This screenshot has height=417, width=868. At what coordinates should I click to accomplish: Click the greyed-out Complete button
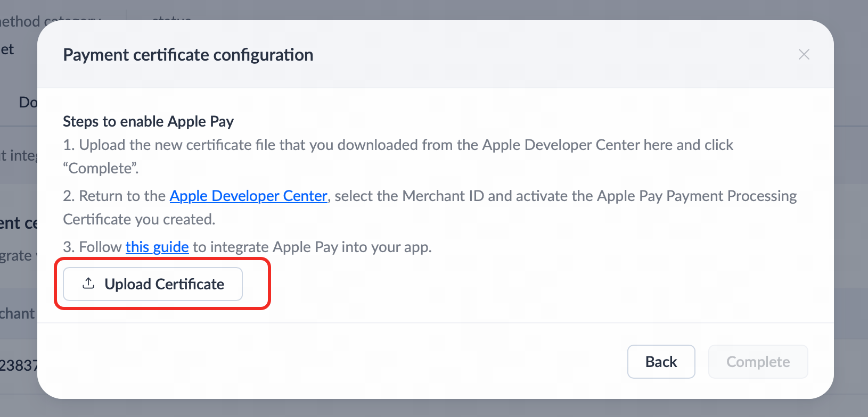(758, 362)
